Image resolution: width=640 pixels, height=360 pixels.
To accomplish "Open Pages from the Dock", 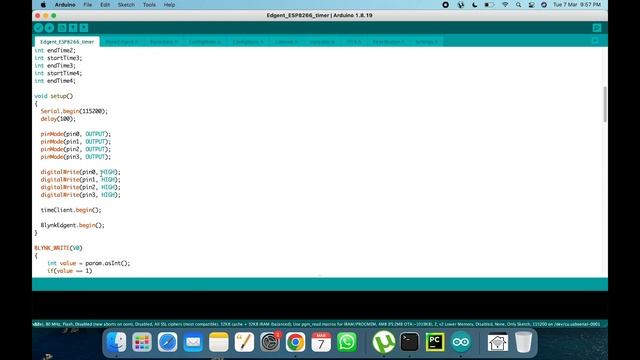I will pos(244,342).
